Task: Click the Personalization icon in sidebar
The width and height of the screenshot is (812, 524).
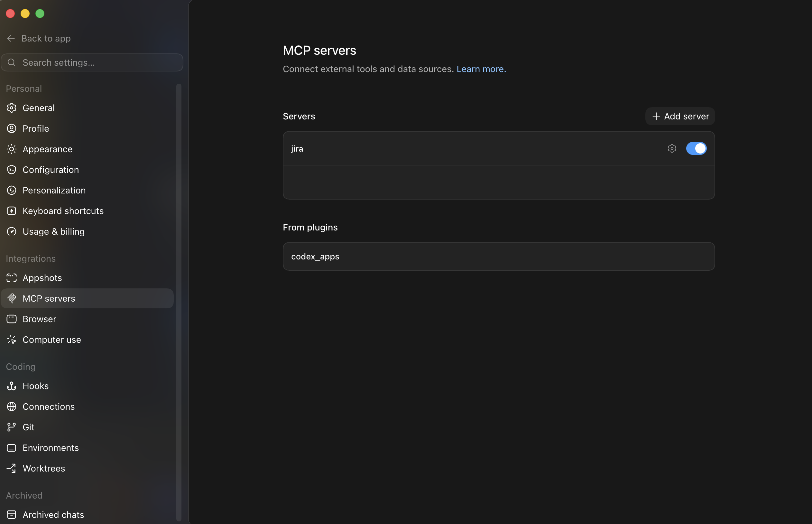Action: [12, 190]
